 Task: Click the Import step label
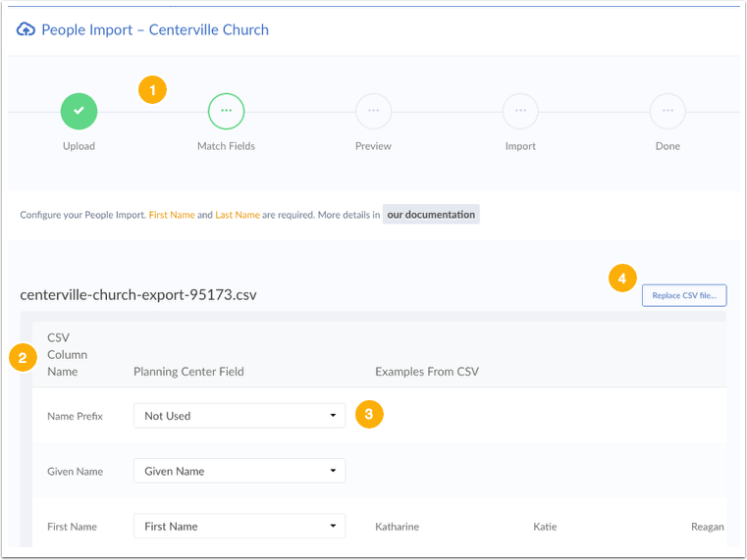520,146
